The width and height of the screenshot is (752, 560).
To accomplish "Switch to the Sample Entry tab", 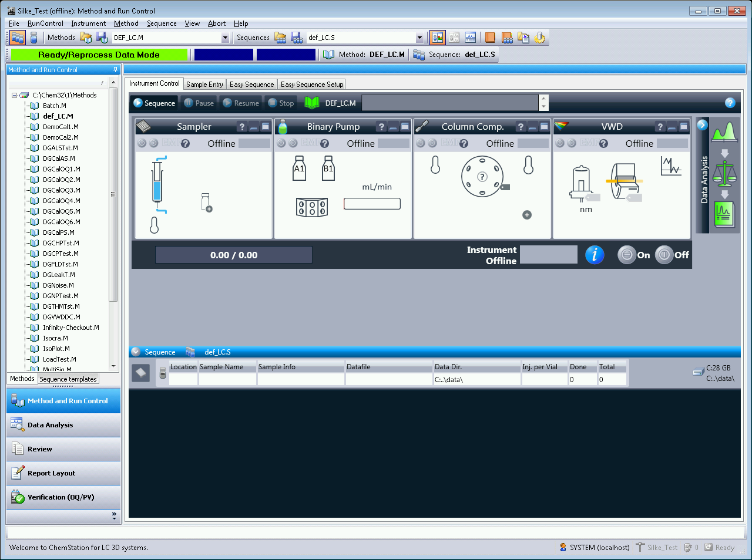I will point(204,83).
